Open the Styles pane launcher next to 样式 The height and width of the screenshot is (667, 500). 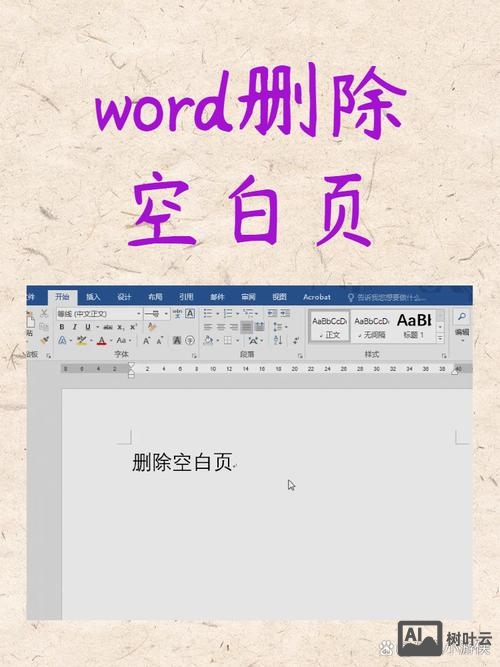pos(444,355)
